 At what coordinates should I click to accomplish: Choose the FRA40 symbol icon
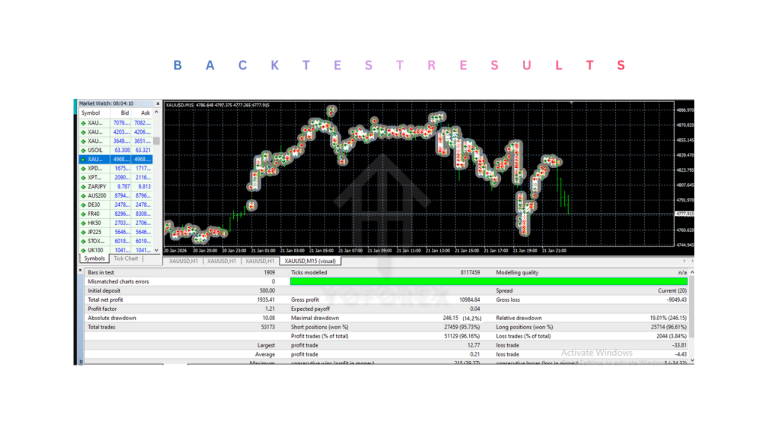pyautogui.click(x=83, y=214)
